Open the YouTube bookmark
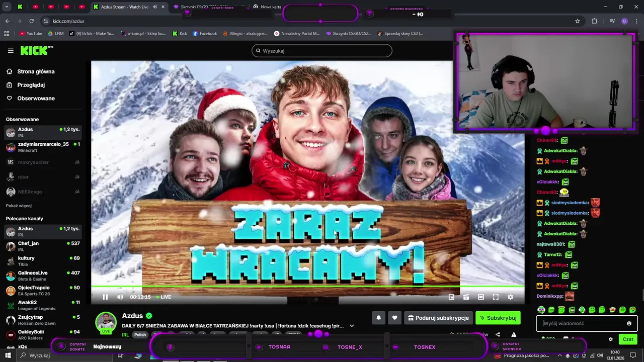Screen dimensions: 644x362 point(31,34)
